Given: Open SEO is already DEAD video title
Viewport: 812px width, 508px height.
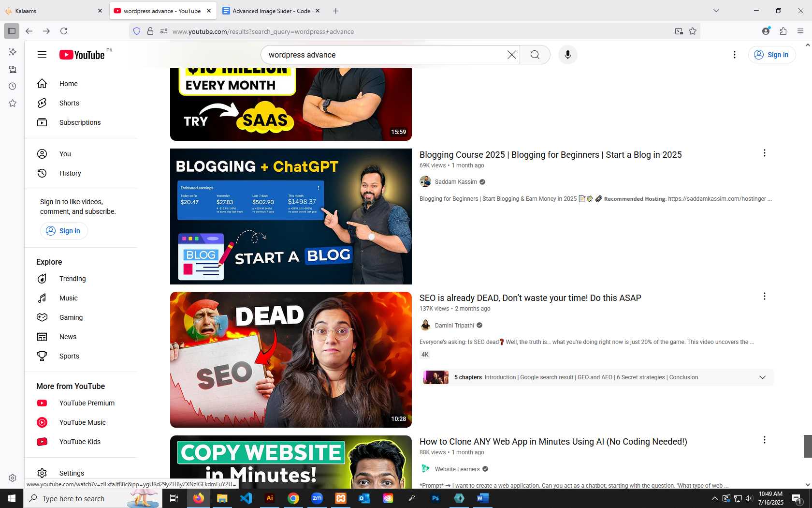Looking at the screenshot, I should click(x=530, y=298).
